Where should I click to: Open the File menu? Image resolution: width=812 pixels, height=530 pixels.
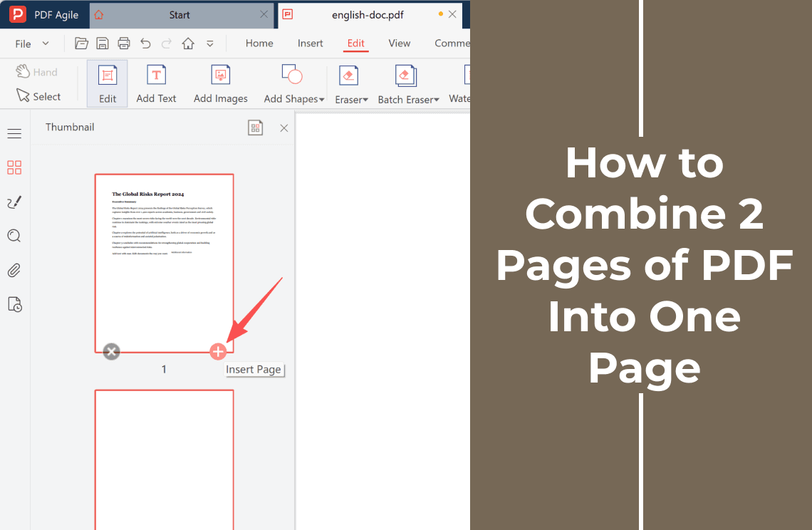pos(31,43)
